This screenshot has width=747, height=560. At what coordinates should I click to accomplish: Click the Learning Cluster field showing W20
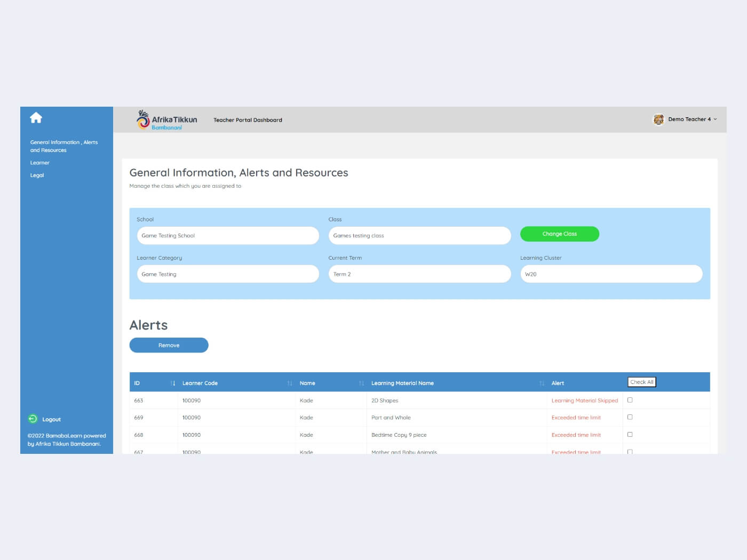pos(611,274)
